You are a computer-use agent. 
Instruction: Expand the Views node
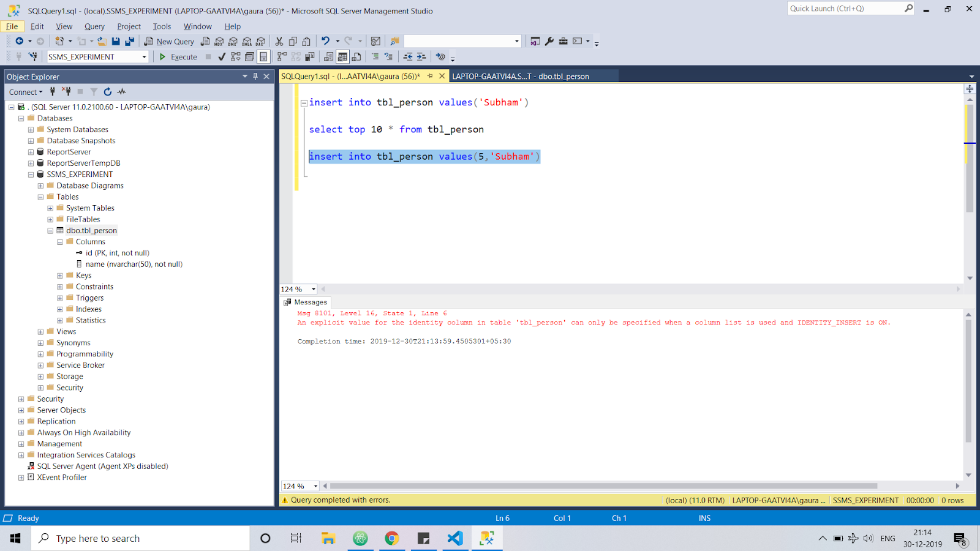coord(40,331)
